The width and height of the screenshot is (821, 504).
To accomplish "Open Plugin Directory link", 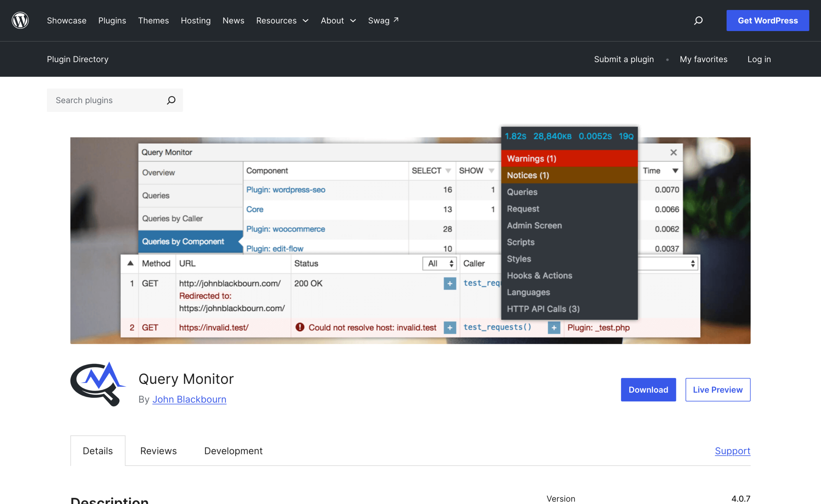I will click(x=78, y=59).
